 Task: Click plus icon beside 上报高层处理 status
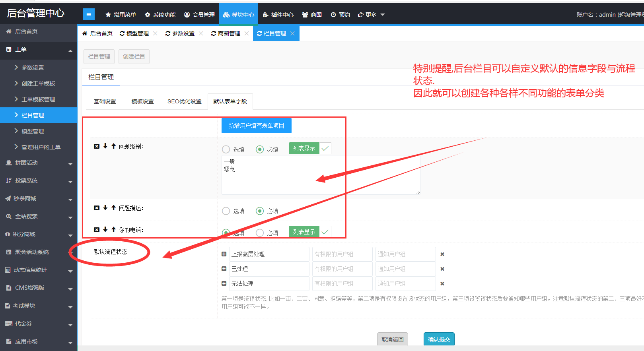[224, 254]
